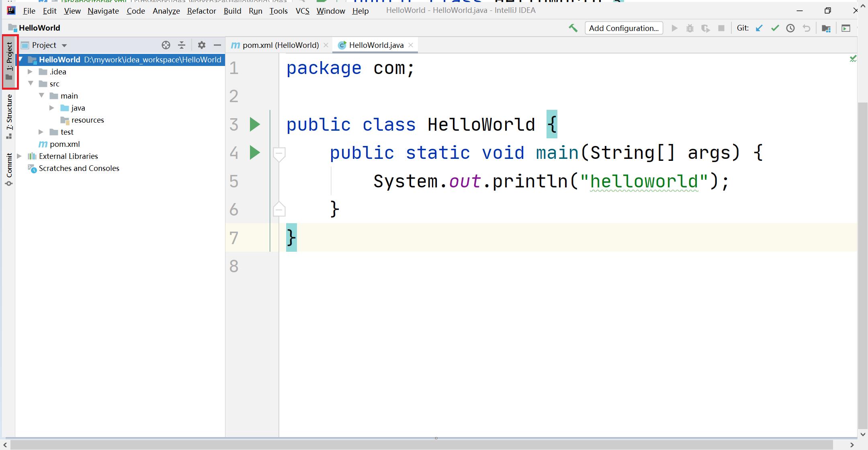Click the Git Rollback undo icon

(807, 28)
